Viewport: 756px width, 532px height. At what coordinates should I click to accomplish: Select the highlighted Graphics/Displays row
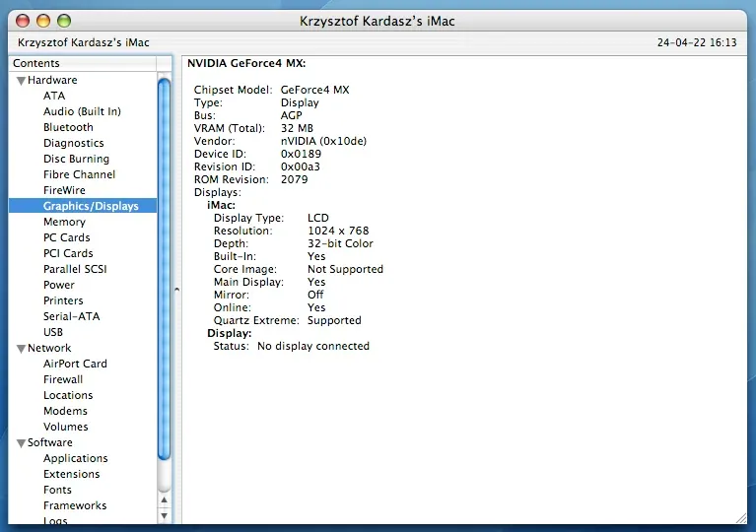point(83,206)
